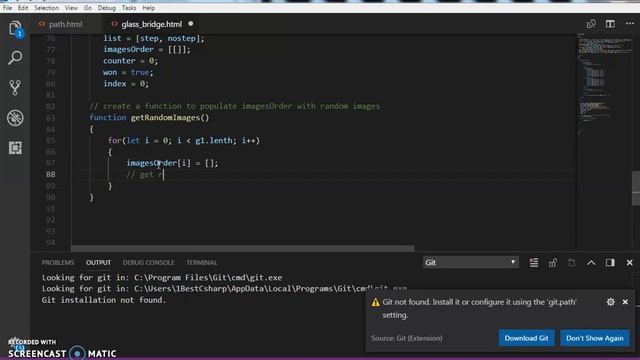Open the output log file icon
The height and width of the screenshot is (360, 640).
tap(571, 262)
